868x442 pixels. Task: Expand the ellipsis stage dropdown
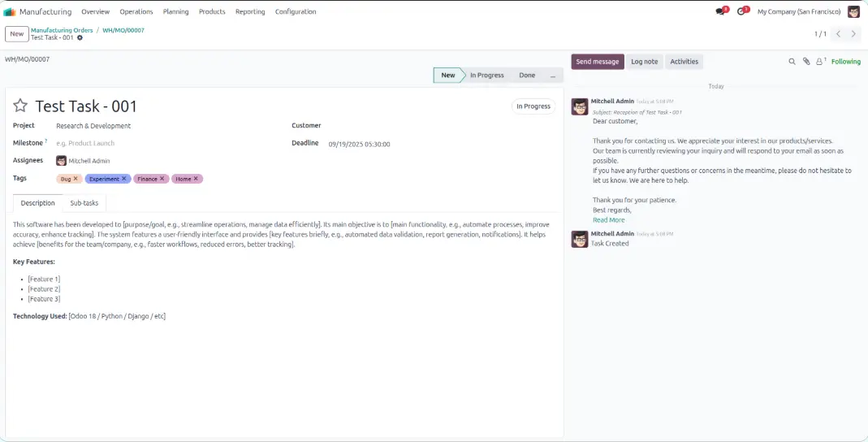click(553, 76)
